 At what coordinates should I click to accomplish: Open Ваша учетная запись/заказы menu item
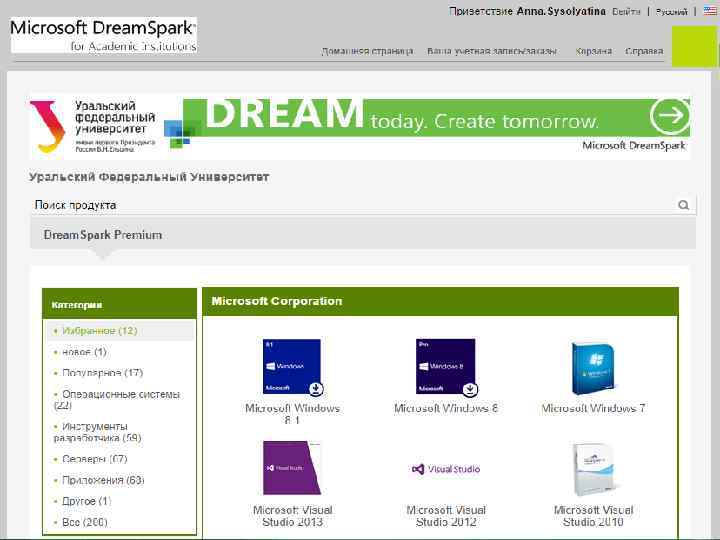(x=492, y=51)
